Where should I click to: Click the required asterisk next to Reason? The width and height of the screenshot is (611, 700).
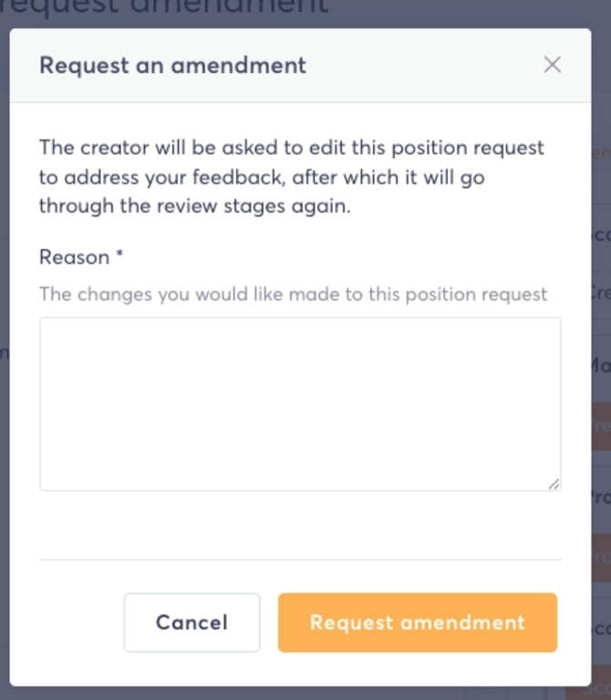tap(119, 255)
